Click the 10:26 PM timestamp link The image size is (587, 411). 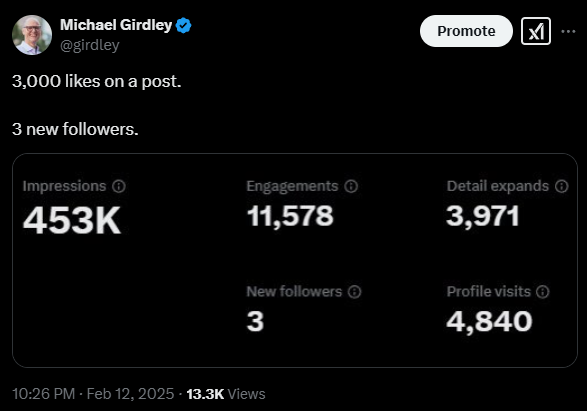pyautogui.click(x=43, y=394)
